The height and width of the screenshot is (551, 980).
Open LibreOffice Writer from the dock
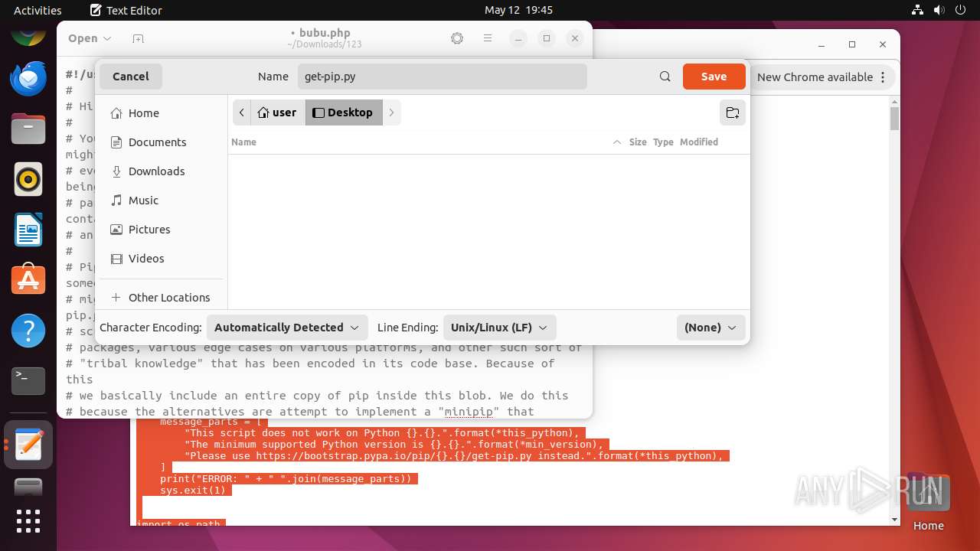click(28, 230)
